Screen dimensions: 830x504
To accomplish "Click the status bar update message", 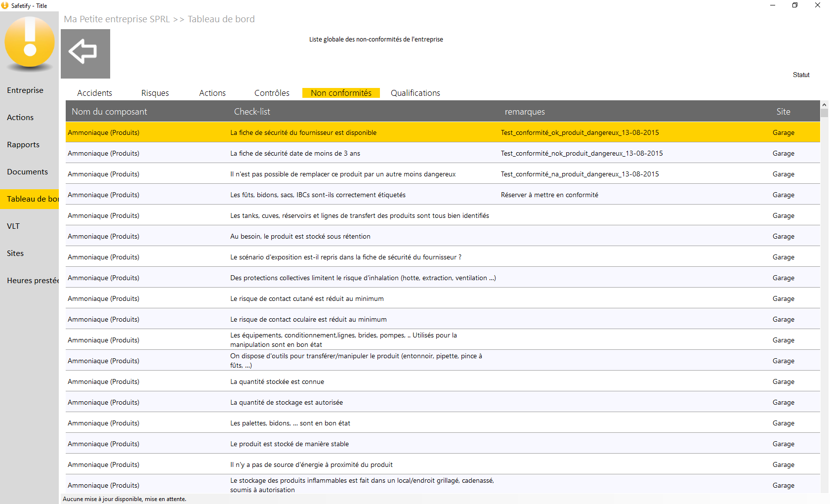I will [124, 499].
